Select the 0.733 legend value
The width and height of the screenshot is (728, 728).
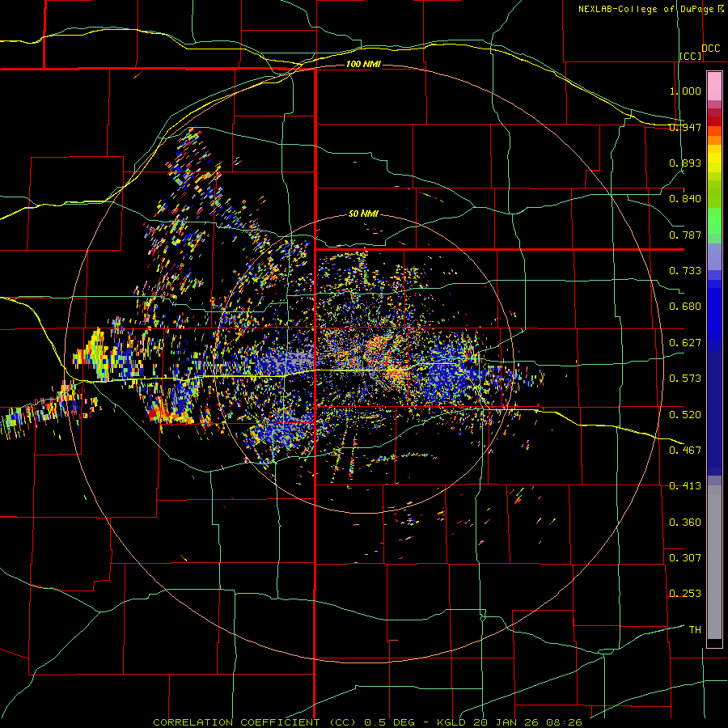point(685,271)
